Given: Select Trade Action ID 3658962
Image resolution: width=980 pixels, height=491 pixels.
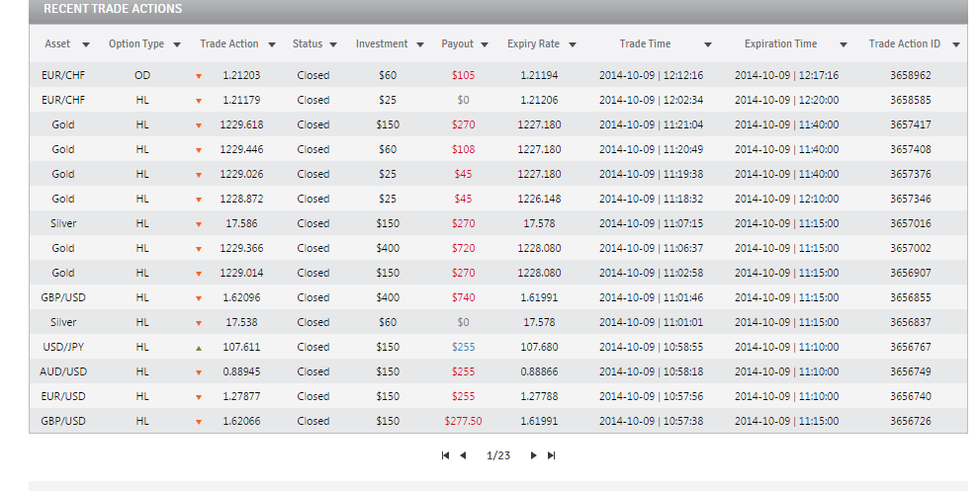Looking at the screenshot, I should (911, 75).
